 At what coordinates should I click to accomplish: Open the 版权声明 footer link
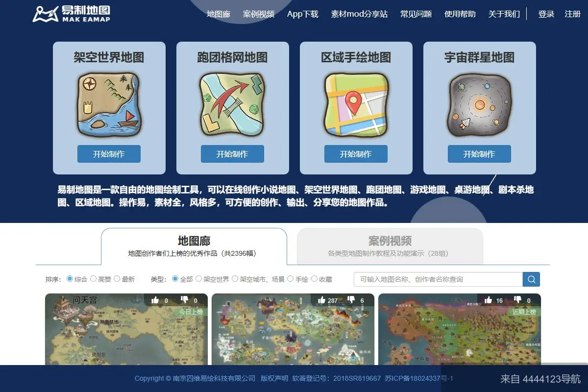(x=275, y=378)
